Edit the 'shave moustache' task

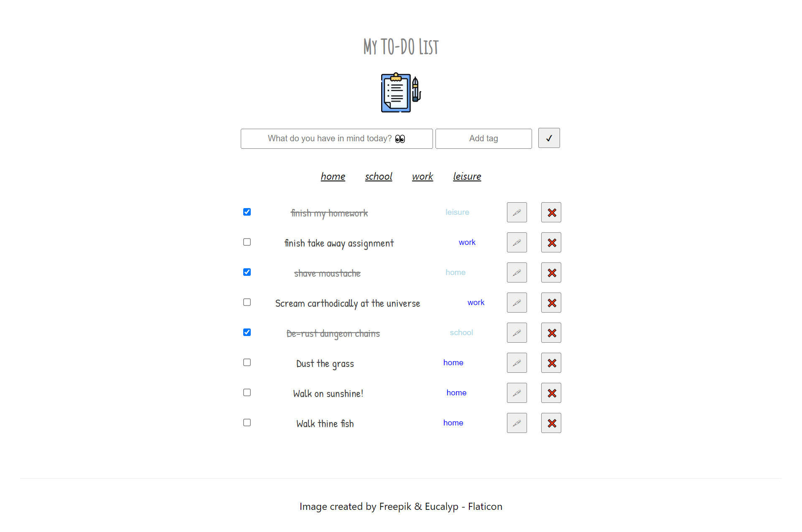pyautogui.click(x=517, y=272)
